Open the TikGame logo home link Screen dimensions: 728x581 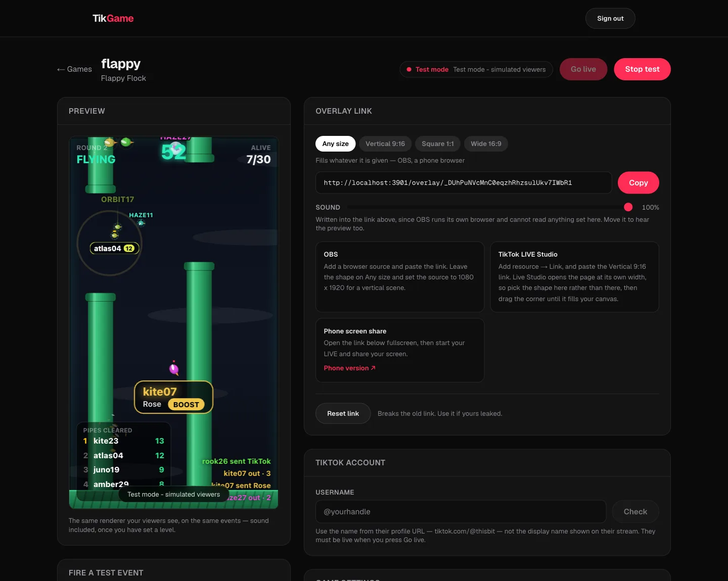[113, 18]
